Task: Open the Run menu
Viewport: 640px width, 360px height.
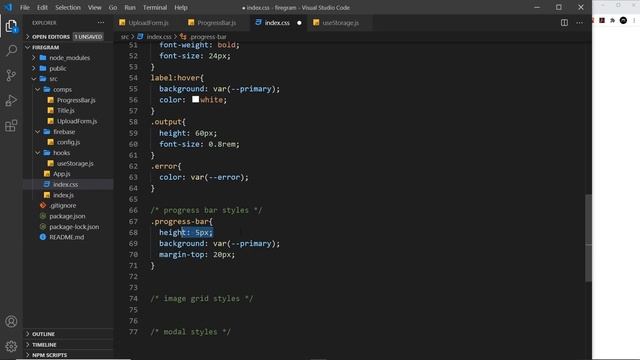Action: [x=130, y=7]
